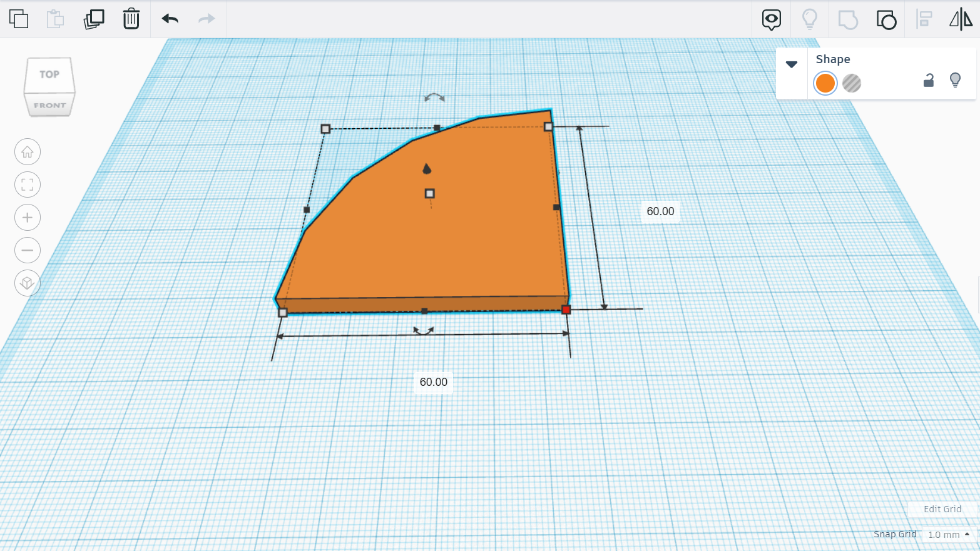This screenshot has width=980, height=551.
Task: Expand the Show All lightbulb menu
Action: point(810,19)
